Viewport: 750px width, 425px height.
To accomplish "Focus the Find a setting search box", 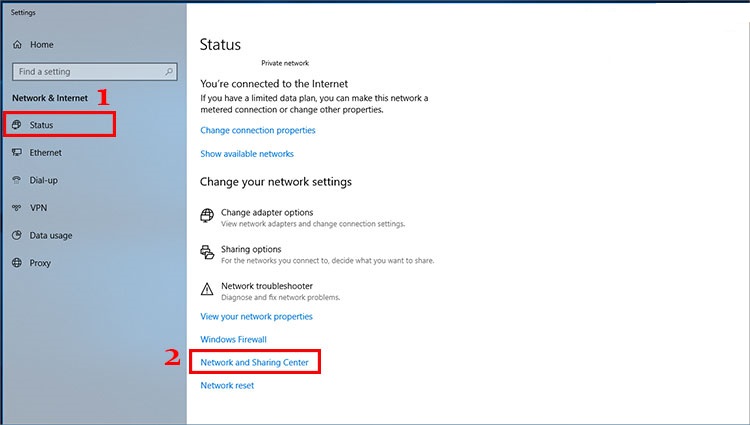I will point(95,72).
